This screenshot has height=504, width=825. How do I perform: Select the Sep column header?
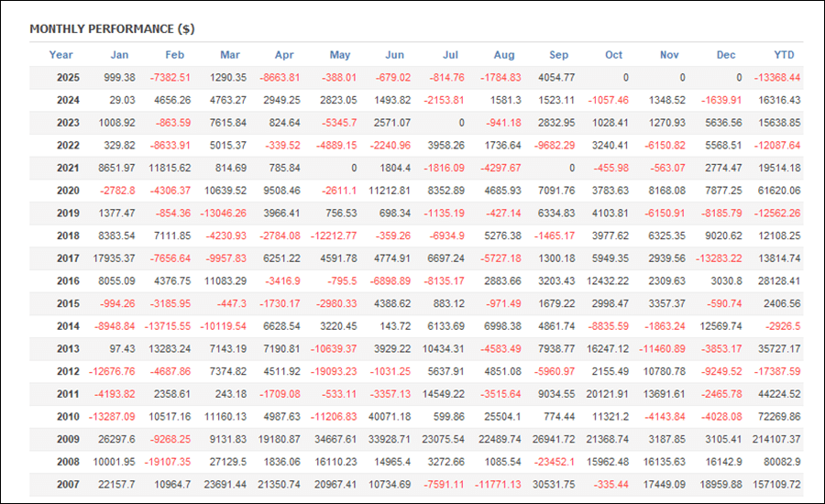point(559,55)
